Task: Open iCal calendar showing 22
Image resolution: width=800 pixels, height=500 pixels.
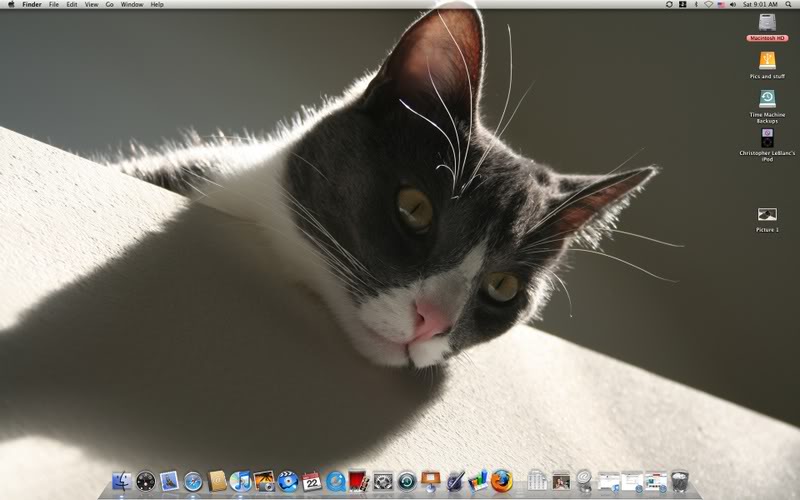Action: pos(311,481)
